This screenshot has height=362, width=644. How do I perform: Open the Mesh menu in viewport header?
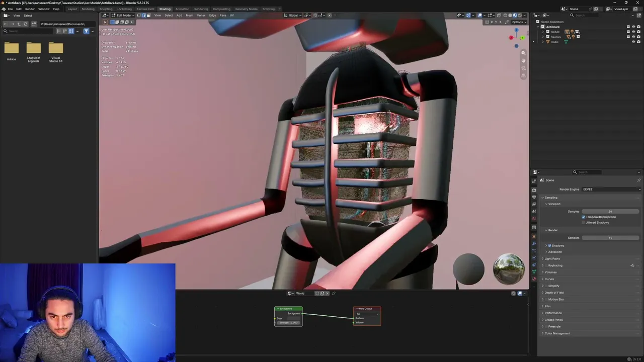click(x=189, y=15)
